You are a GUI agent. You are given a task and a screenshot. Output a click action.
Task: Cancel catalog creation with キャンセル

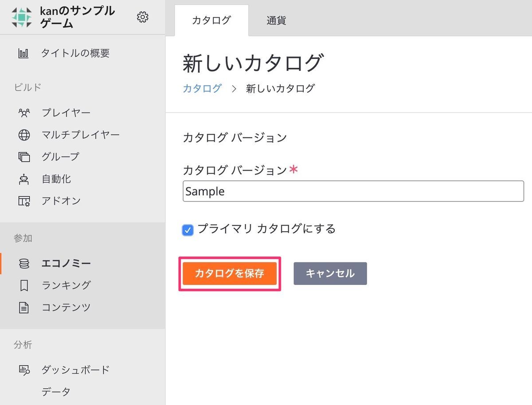pos(330,273)
